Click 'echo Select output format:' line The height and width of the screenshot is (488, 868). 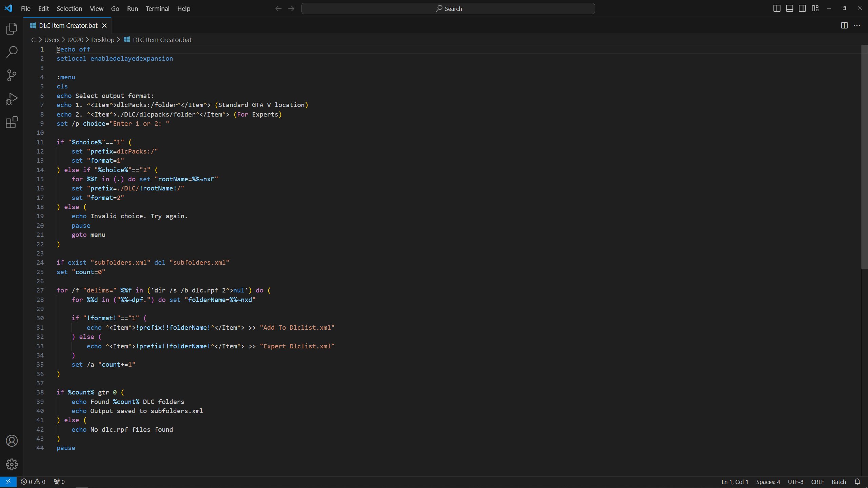(x=105, y=96)
